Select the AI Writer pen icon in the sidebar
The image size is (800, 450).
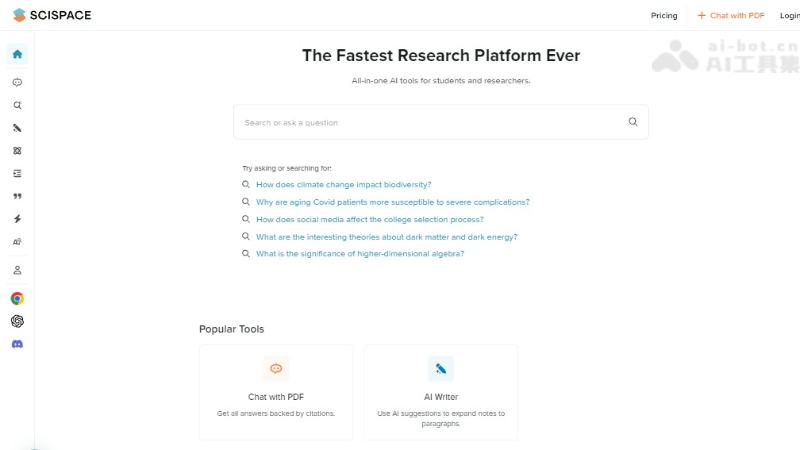(17, 128)
